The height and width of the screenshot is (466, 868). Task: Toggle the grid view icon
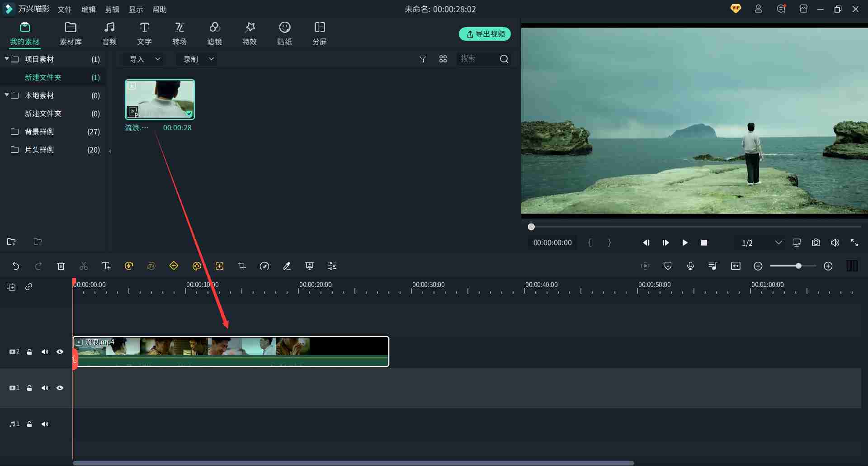pyautogui.click(x=443, y=59)
